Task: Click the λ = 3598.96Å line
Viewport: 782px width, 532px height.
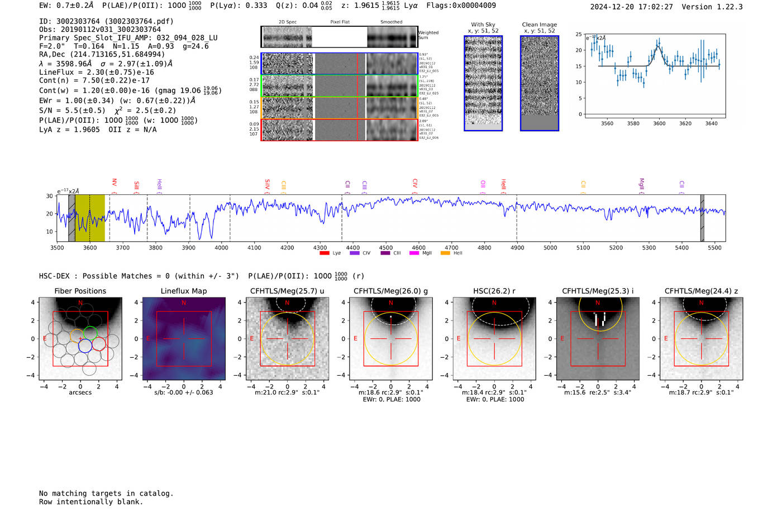Action: click(x=106, y=64)
